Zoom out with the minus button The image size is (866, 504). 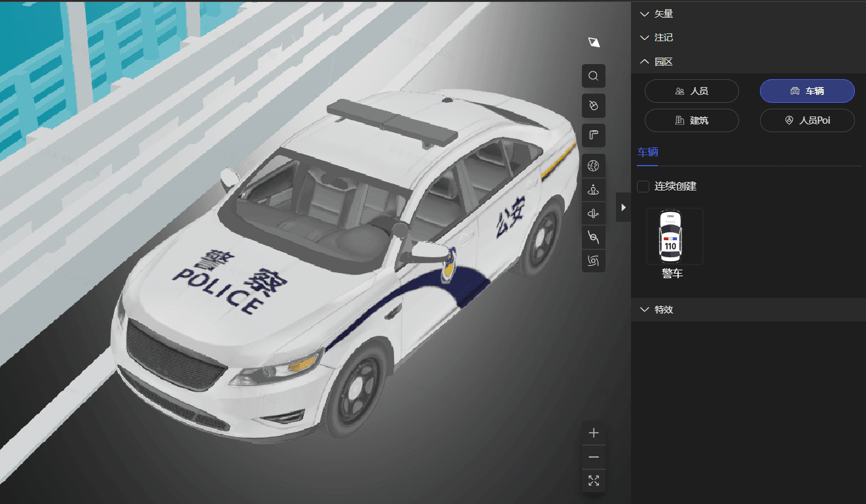(x=594, y=457)
